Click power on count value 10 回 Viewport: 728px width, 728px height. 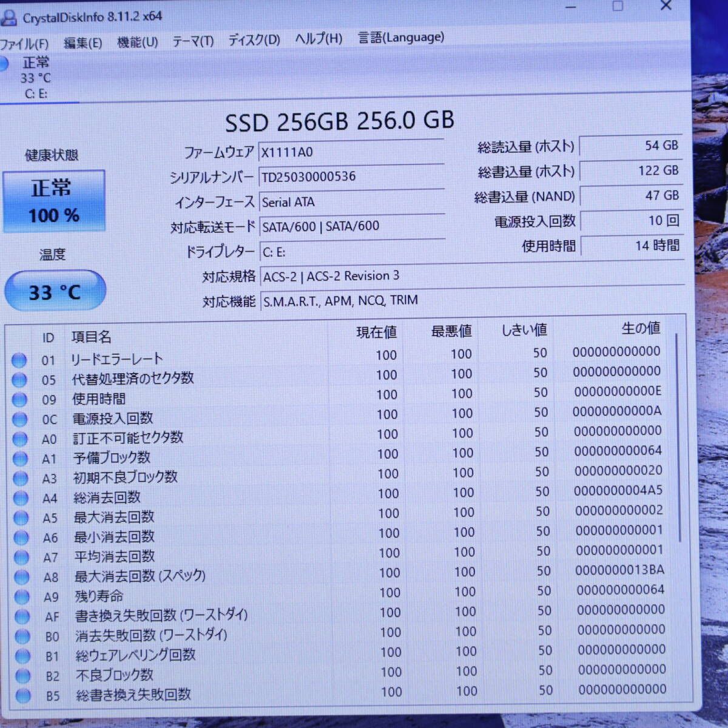coord(632,221)
